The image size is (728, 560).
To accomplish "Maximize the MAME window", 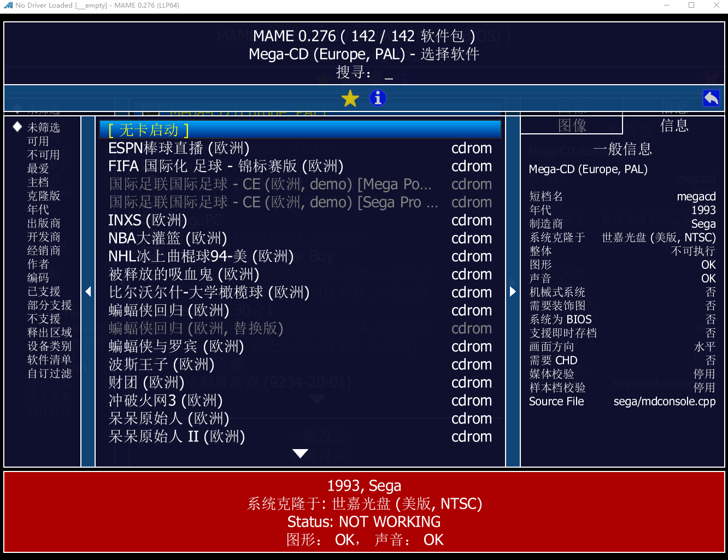I will click(691, 5).
